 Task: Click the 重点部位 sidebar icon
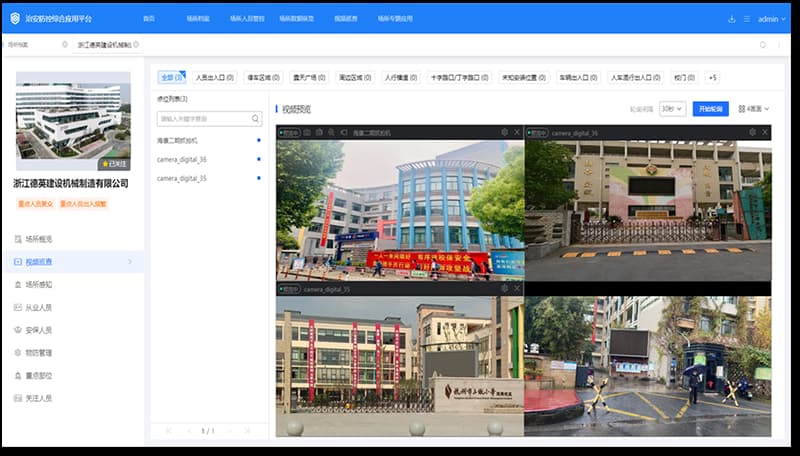point(18,375)
